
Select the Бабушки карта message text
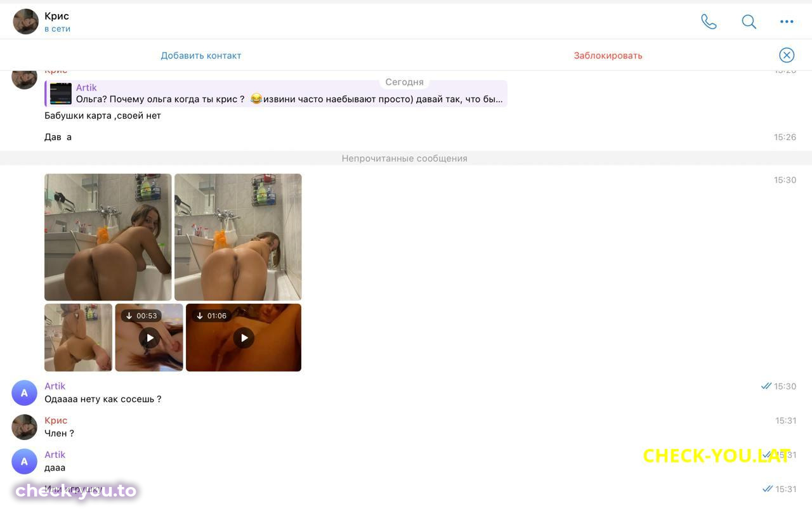coord(103,115)
